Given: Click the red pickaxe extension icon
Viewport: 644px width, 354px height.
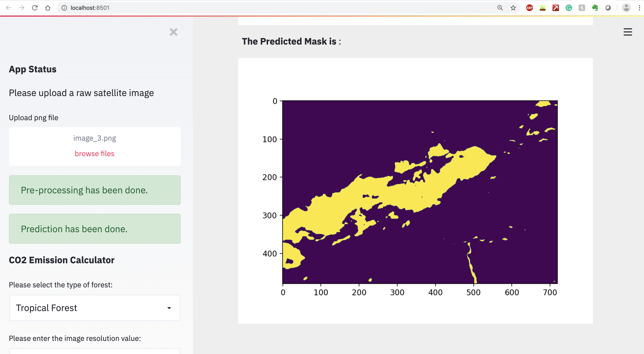Looking at the screenshot, I should pos(556,8).
